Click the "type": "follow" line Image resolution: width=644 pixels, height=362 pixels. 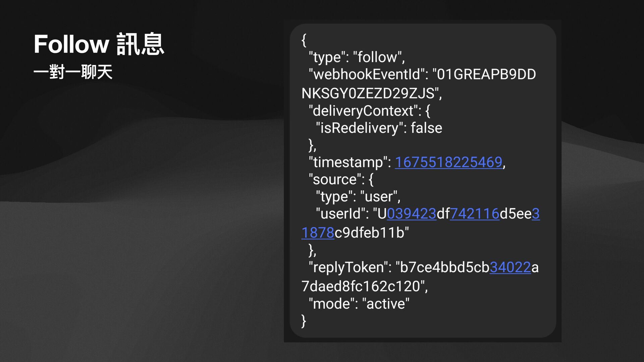[357, 57]
